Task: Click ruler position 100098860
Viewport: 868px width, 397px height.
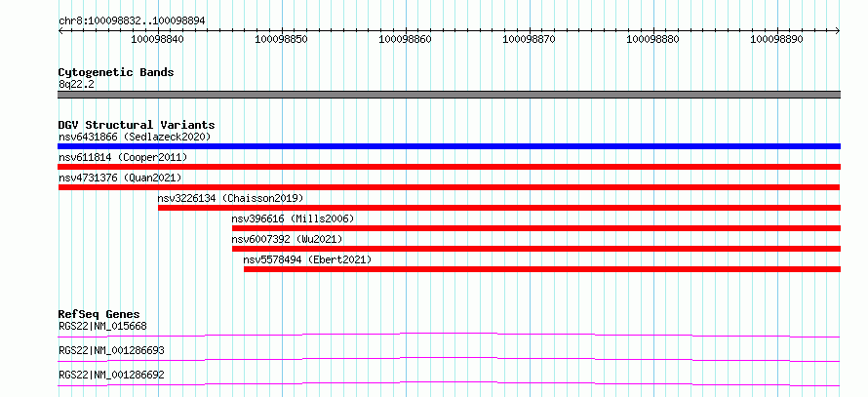Action: click(406, 39)
